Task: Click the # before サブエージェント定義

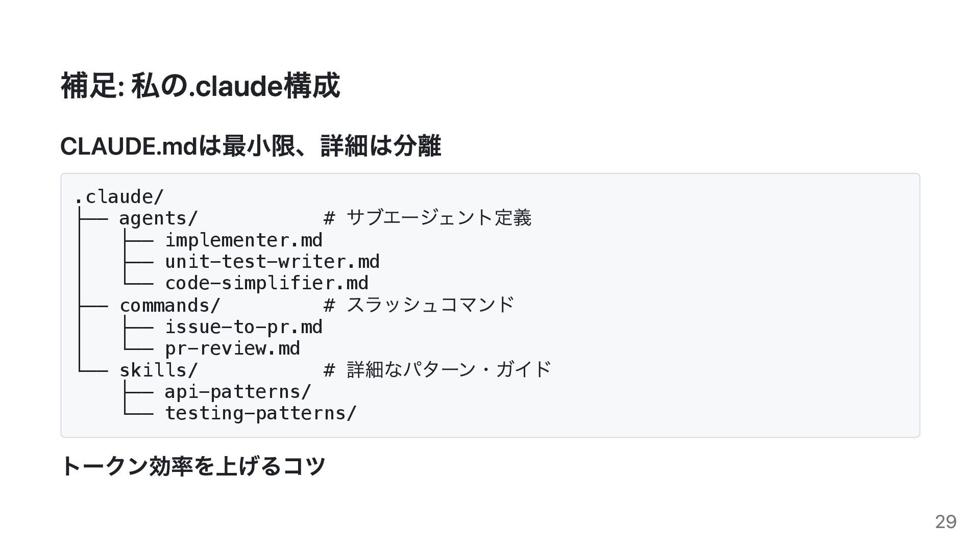Action: (x=329, y=218)
